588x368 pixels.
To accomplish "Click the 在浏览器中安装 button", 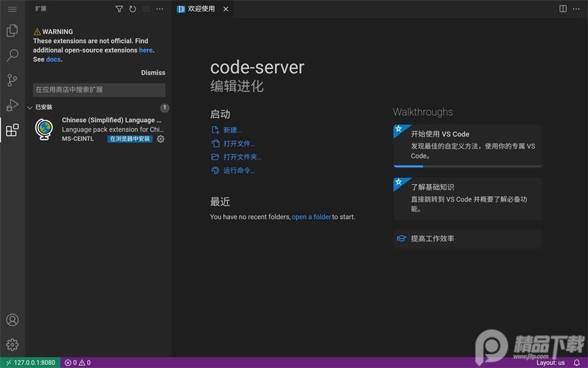I will [129, 139].
